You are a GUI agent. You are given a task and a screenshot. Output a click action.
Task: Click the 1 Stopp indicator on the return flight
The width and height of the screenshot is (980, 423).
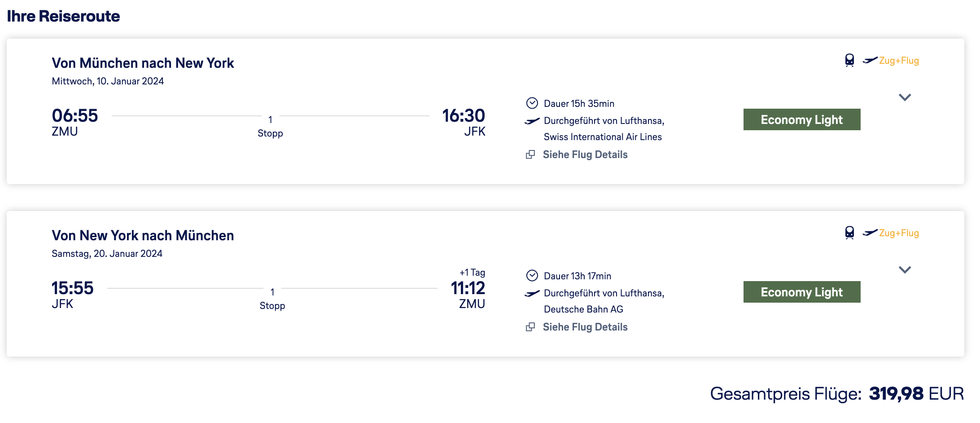coord(272,299)
